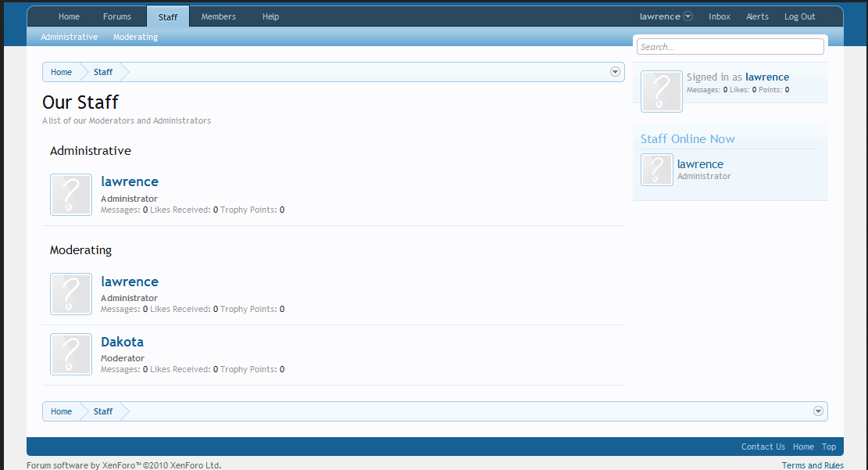The height and width of the screenshot is (470, 868).
Task: Open lawrence profile link under Administrative
Action: [130, 181]
